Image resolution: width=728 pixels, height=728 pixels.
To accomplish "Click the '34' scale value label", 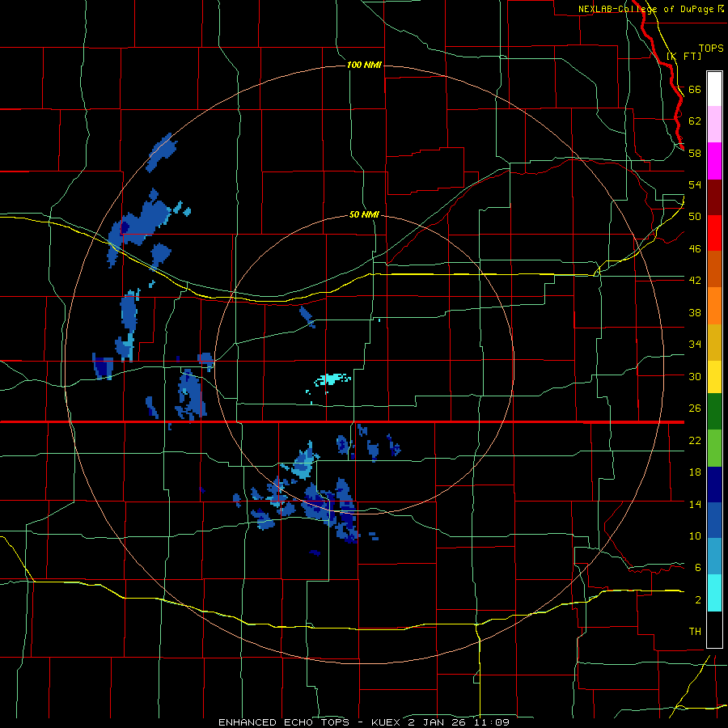I will pyautogui.click(x=695, y=344).
